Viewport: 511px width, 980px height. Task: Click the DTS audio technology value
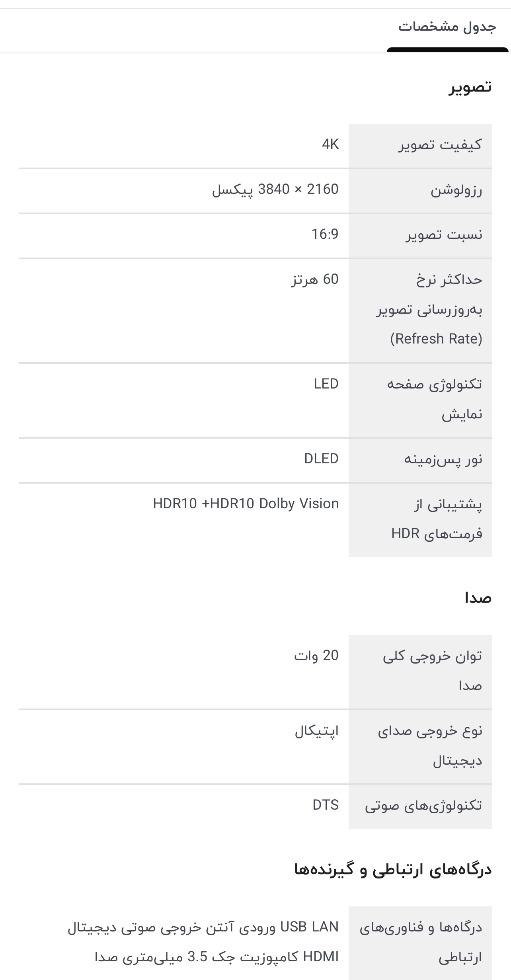(326, 805)
